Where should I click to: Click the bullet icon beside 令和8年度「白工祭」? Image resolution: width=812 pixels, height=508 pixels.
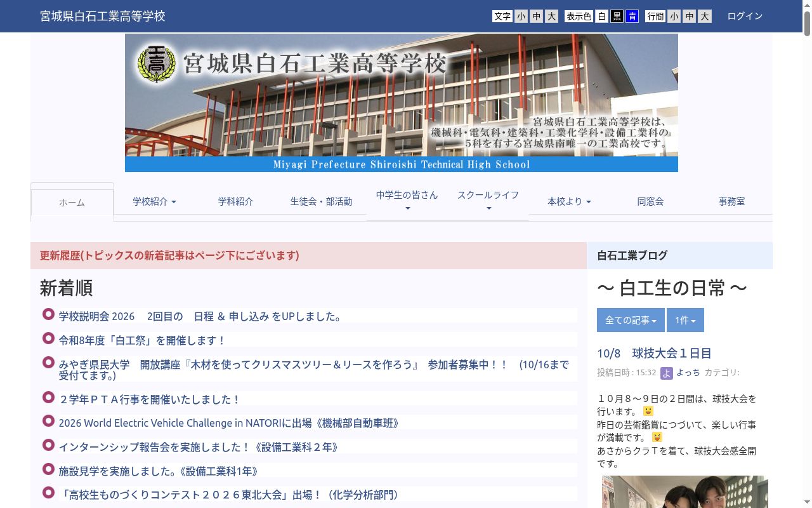[x=48, y=338]
